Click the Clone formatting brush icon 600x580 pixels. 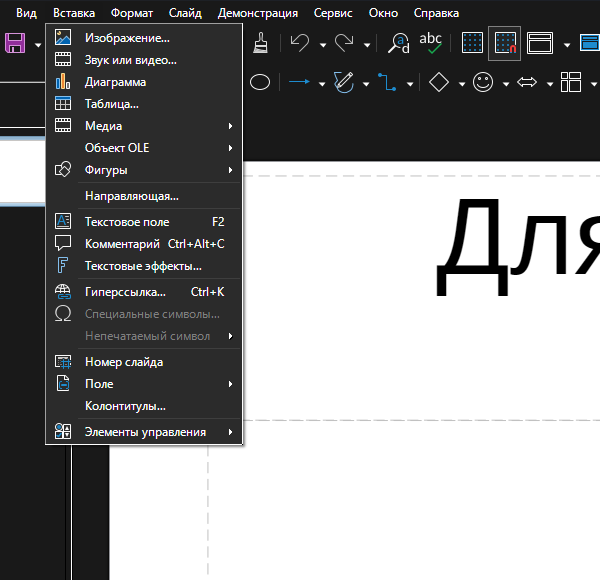tap(260, 43)
